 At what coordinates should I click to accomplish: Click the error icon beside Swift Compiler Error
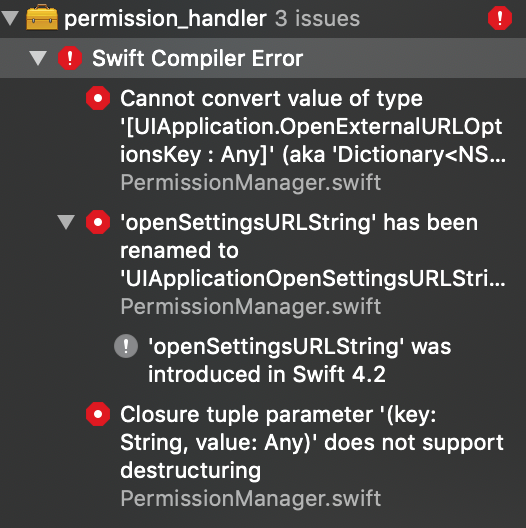(70, 58)
